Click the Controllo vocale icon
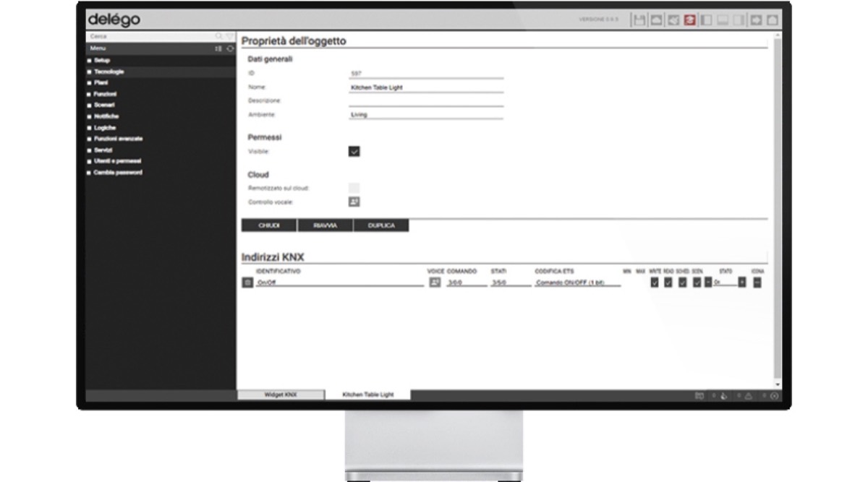 [354, 202]
